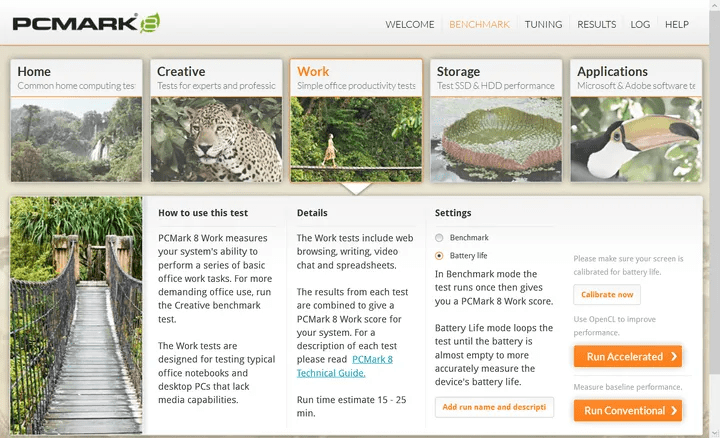
Task: Open the Results tab
Action: point(596,24)
